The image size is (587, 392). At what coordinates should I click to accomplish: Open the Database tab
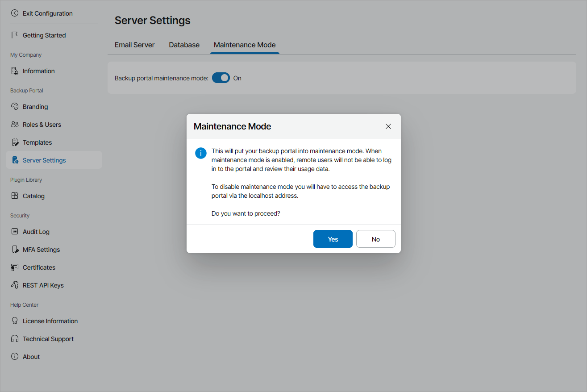(x=184, y=45)
